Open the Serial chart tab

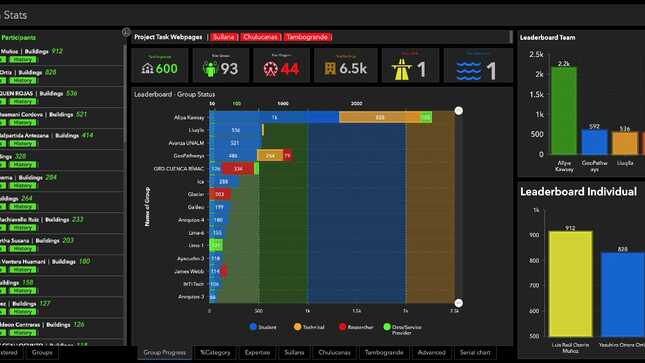475,353
